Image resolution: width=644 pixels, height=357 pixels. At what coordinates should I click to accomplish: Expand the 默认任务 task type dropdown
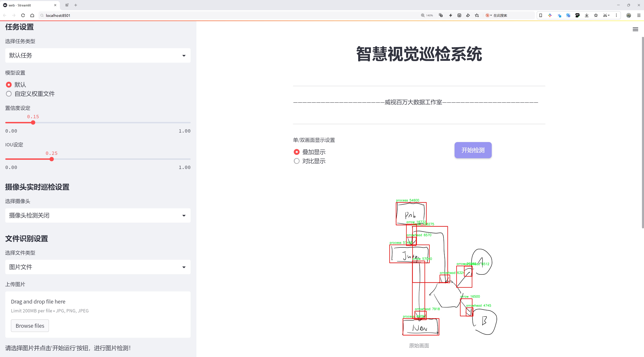pos(98,55)
